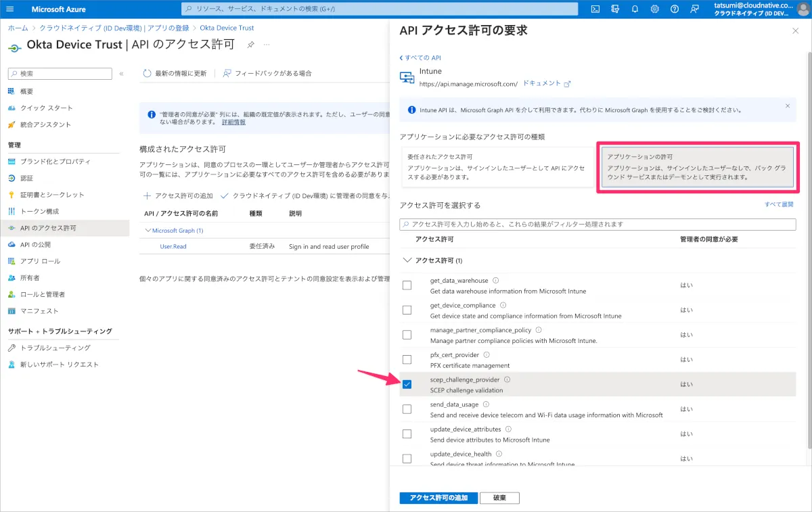Viewport: 812px width, 512px height.
Task: Open the account avatar menu
Action: (x=803, y=9)
